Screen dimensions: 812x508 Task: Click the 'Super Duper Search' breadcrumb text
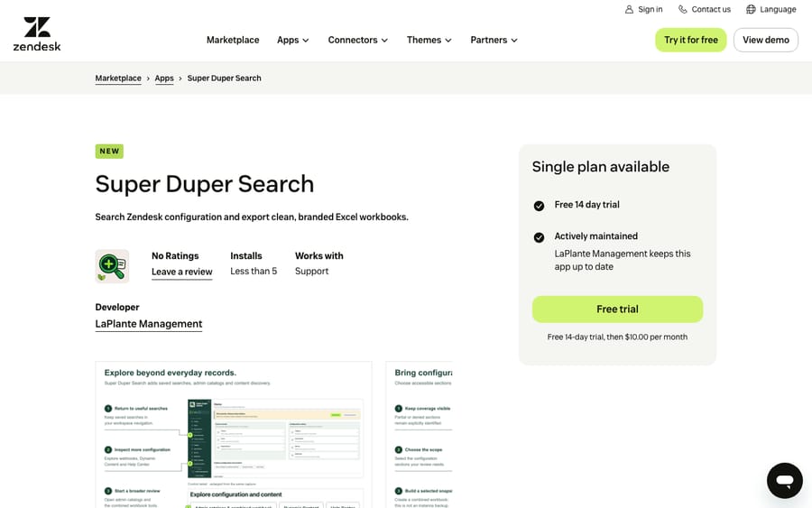(225, 79)
